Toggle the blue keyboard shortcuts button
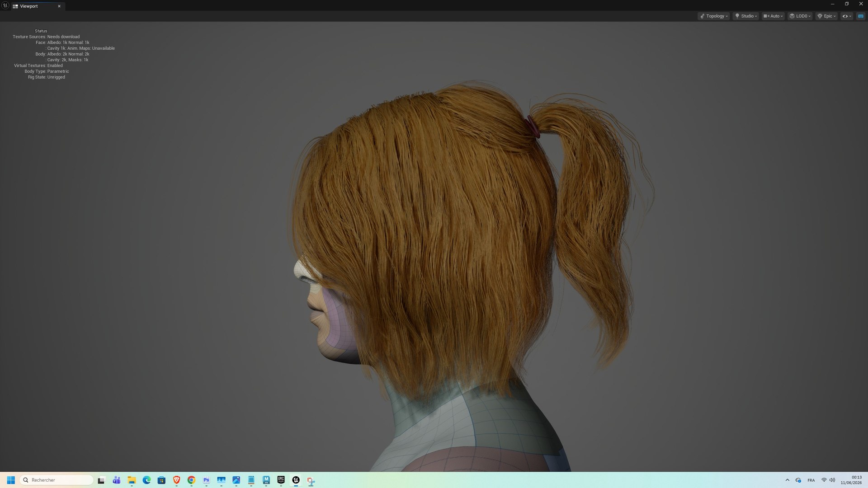868x488 pixels. (x=860, y=16)
